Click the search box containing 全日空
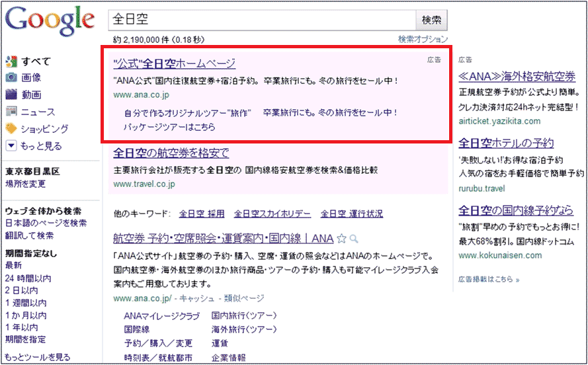The width and height of the screenshot is (588, 365). (x=261, y=20)
